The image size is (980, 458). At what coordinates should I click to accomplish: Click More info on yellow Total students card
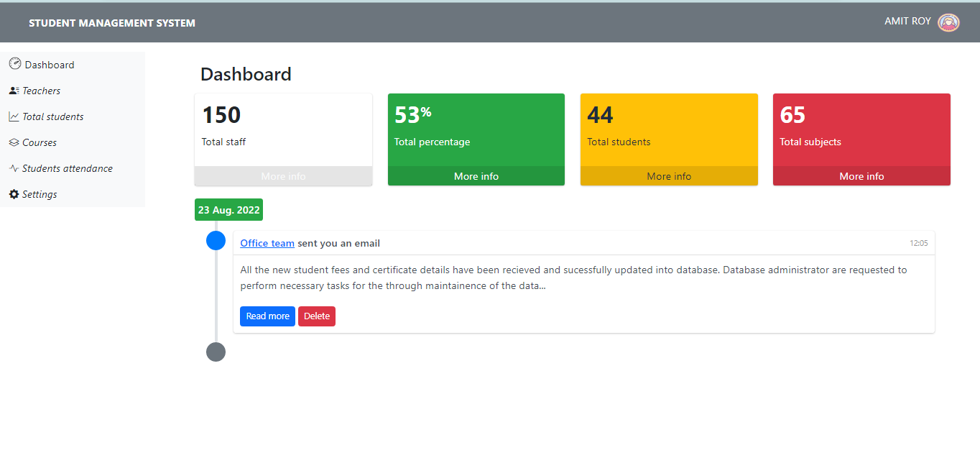tap(669, 176)
